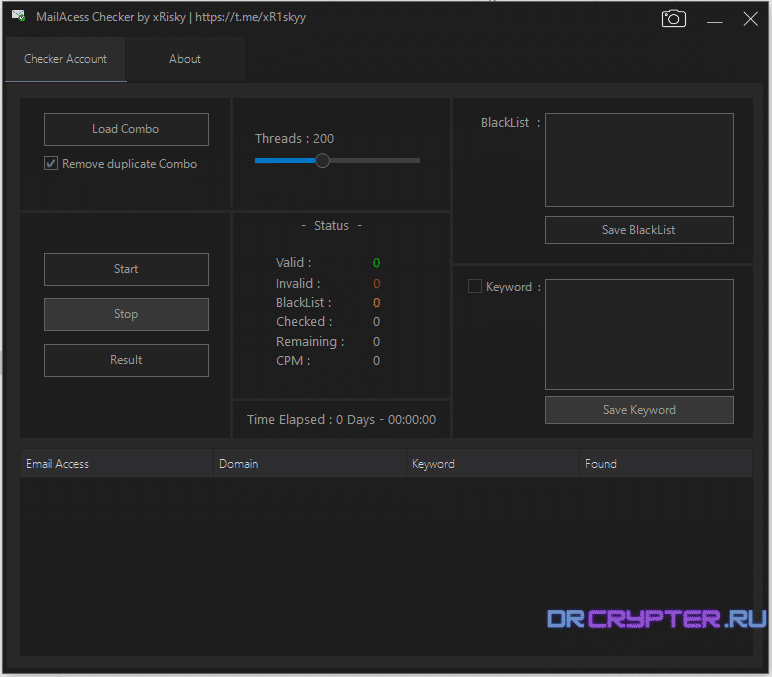Toggle Remove duplicate Combo checkbox
772x677 pixels.
[51, 163]
